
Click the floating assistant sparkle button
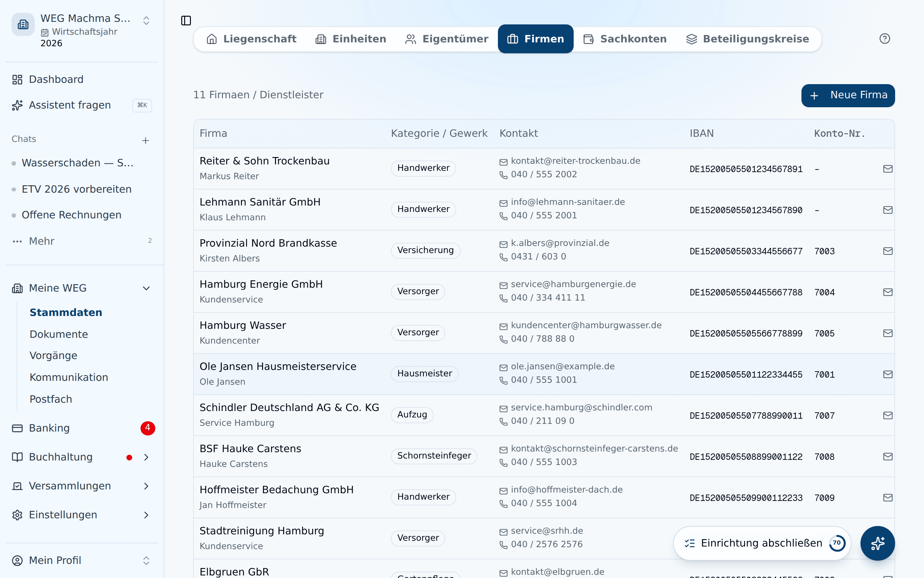877,543
